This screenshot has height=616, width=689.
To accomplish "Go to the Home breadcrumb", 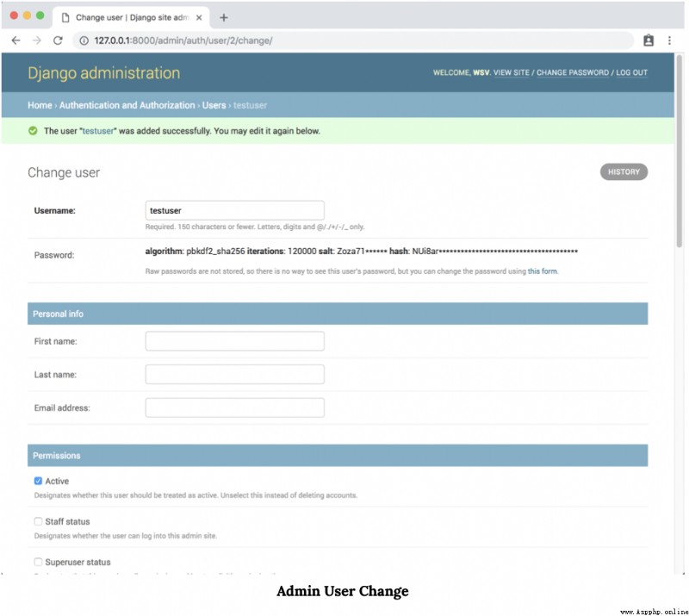I will tap(40, 105).
